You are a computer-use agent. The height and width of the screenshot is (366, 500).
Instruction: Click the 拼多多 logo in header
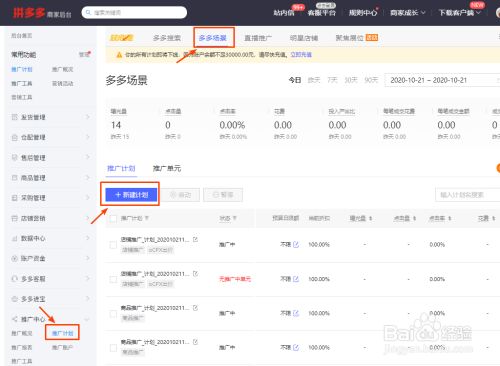pos(29,13)
